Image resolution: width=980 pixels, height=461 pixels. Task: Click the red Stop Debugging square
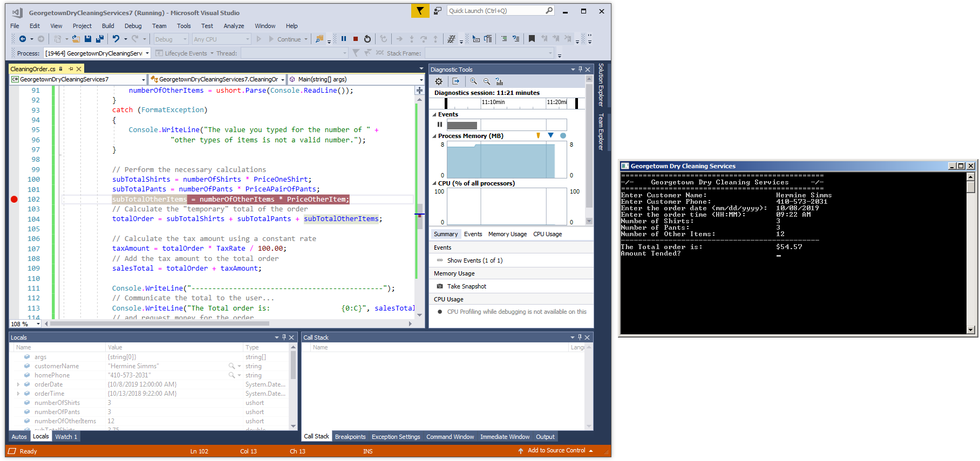coord(356,39)
